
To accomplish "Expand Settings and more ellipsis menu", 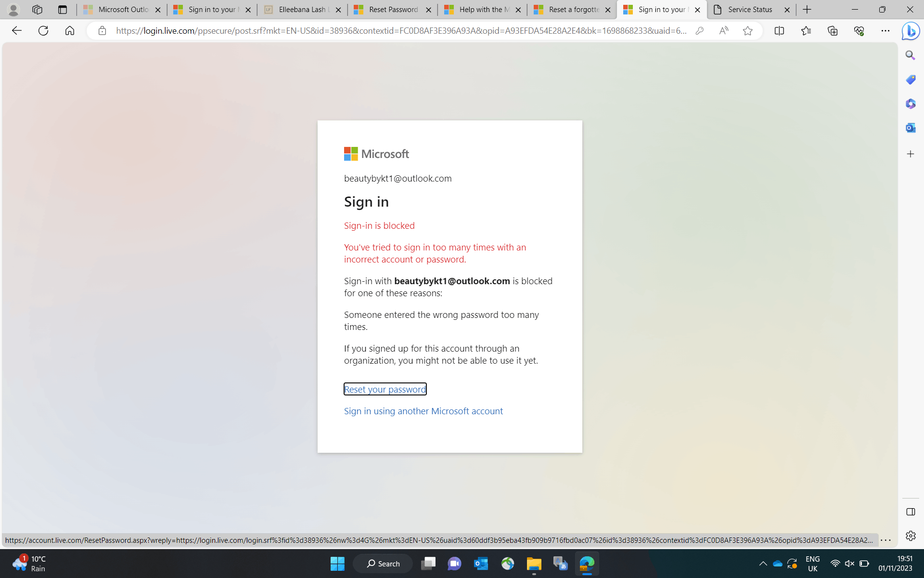I will (885, 31).
